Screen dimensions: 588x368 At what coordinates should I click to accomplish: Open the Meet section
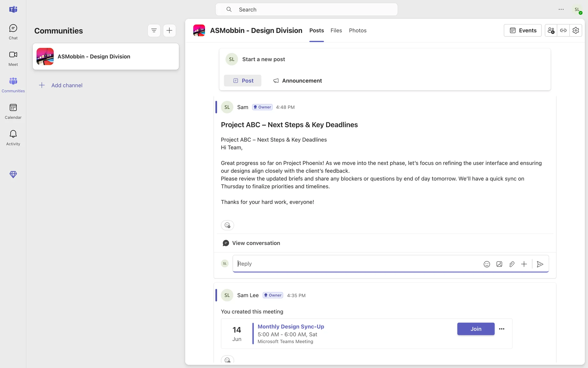[x=13, y=58]
